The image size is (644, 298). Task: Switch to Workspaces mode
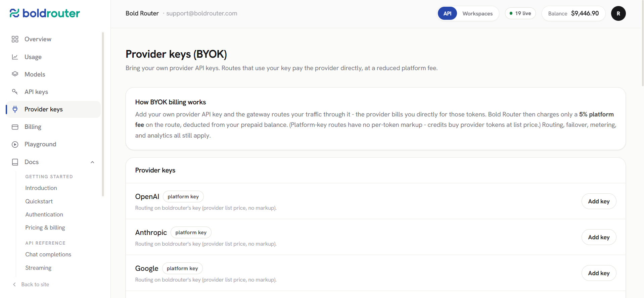[477, 13]
